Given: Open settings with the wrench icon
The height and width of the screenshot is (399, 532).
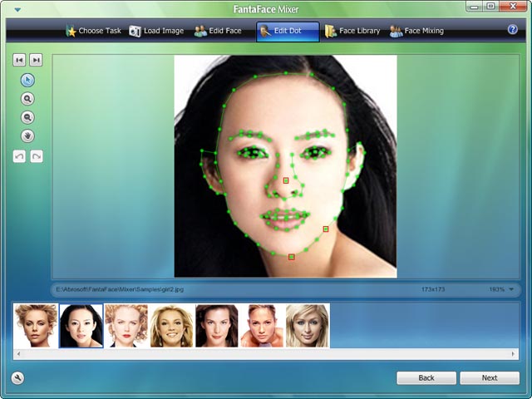Looking at the screenshot, I should tap(17, 377).
